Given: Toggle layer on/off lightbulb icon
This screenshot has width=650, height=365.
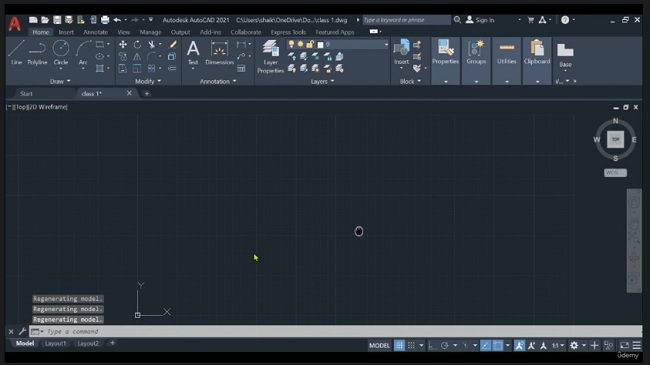Looking at the screenshot, I should coord(291,44).
